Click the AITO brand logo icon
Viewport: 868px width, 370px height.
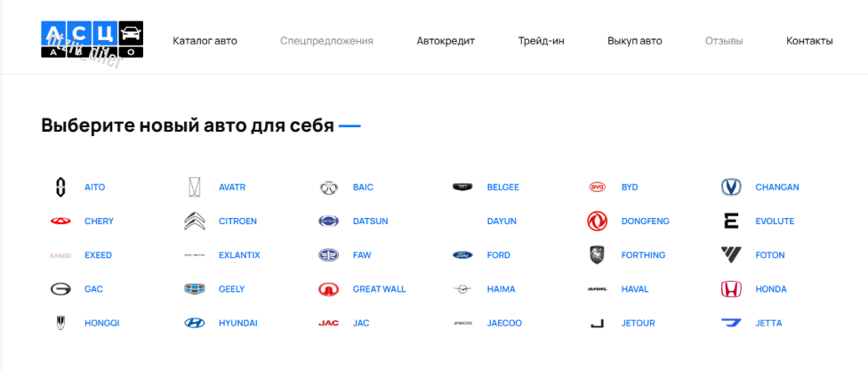pyautogui.click(x=60, y=187)
